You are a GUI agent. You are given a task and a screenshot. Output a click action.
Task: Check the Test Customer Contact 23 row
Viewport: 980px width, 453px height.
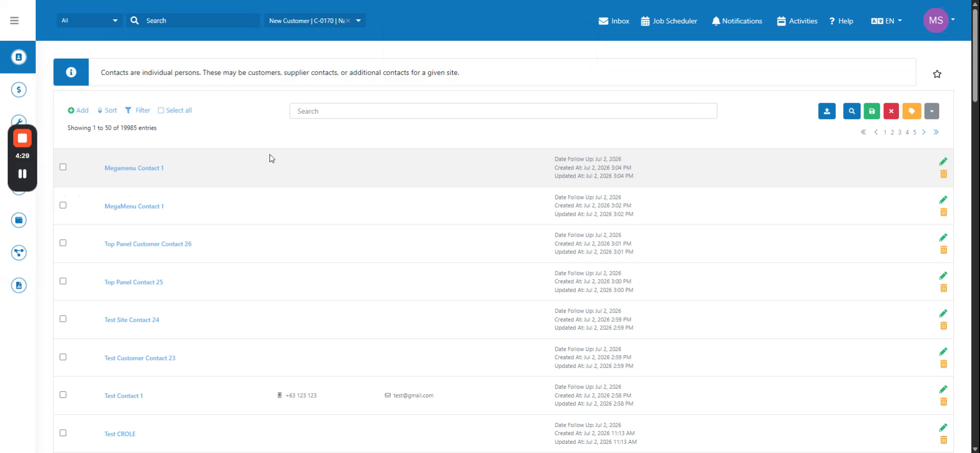pos(63,357)
